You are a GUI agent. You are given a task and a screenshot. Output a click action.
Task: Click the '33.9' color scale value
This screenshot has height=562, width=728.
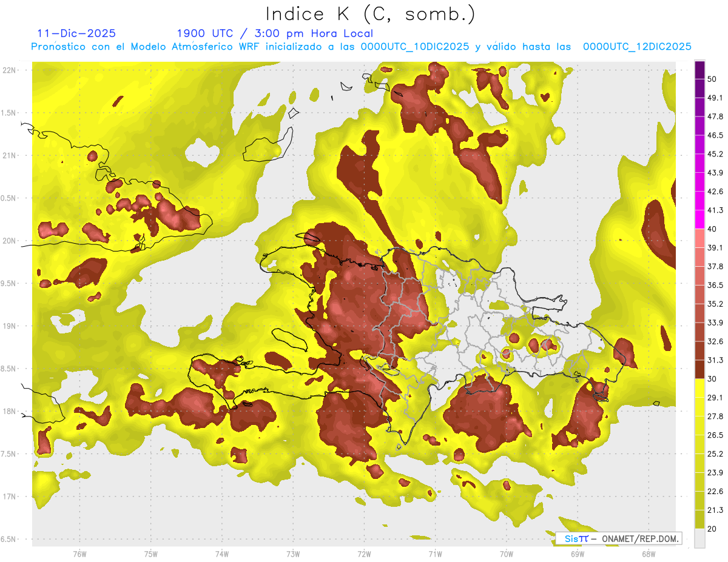pyautogui.click(x=715, y=323)
